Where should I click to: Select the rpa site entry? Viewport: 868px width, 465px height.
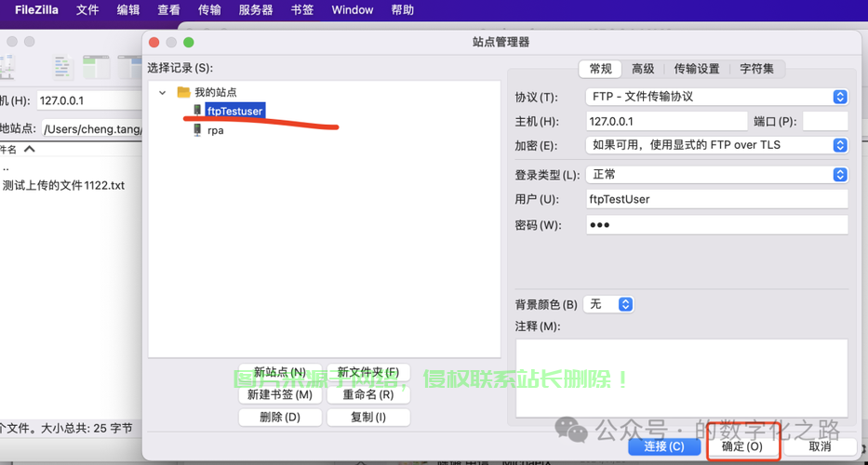pos(215,130)
